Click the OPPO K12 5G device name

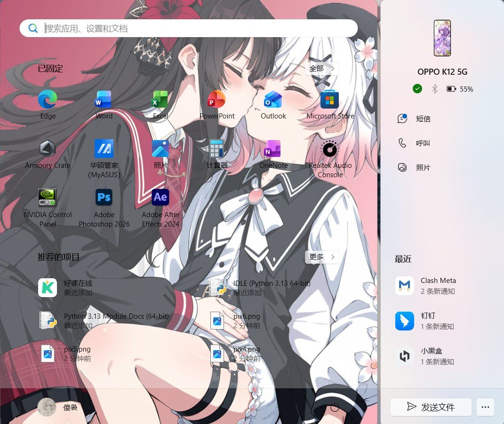pos(442,71)
